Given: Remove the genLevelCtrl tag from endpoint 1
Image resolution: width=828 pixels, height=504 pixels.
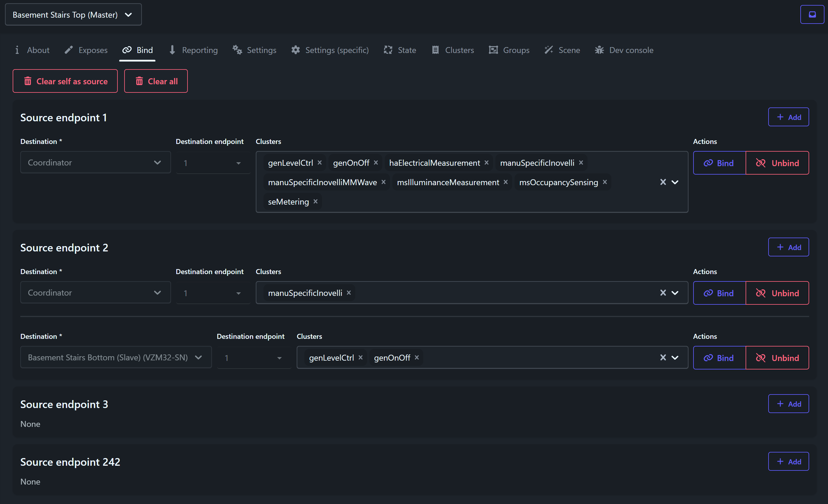Looking at the screenshot, I should pos(320,163).
